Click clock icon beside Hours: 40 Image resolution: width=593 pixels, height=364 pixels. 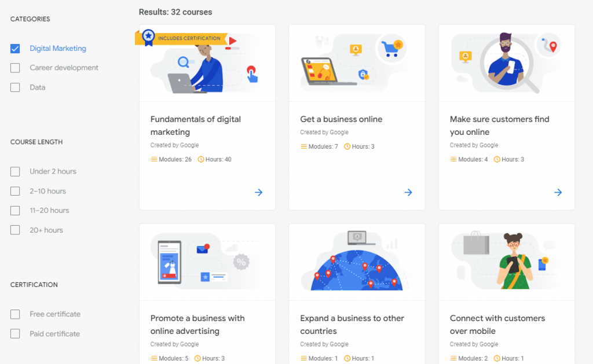201,160
